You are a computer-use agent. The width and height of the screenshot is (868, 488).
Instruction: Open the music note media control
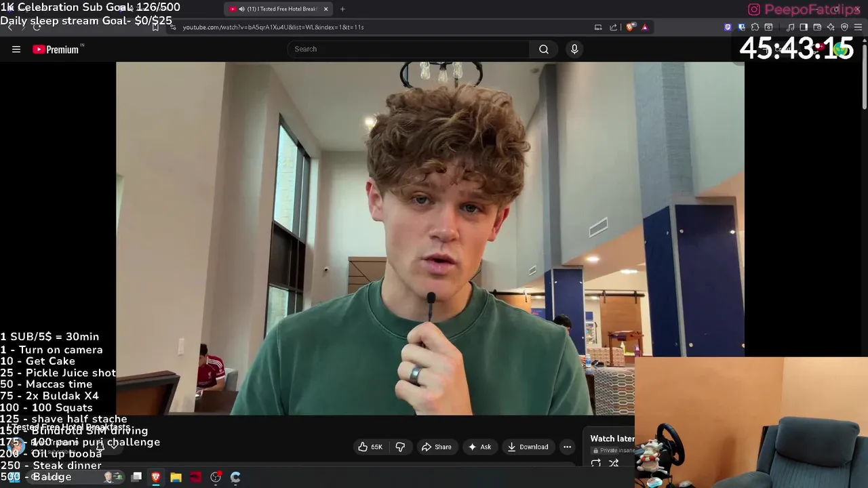coord(790,27)
